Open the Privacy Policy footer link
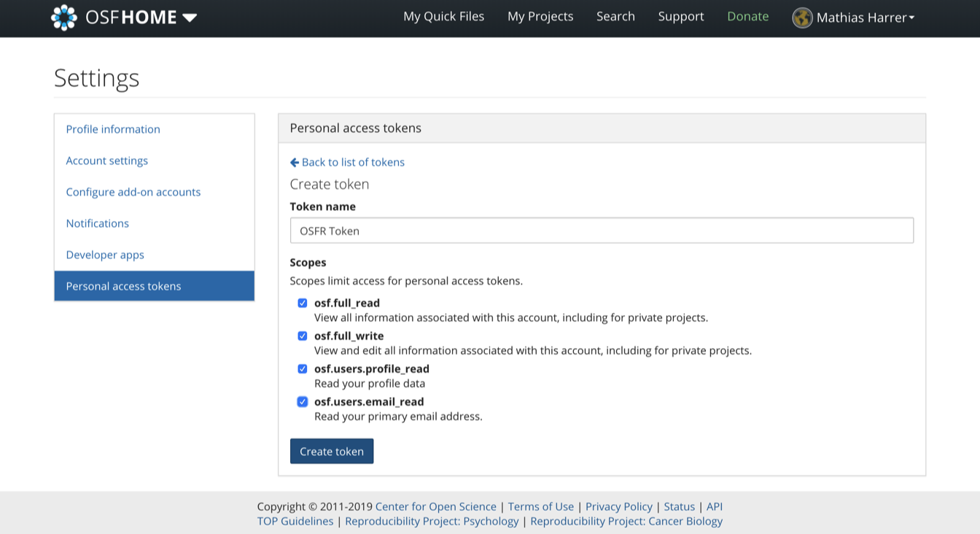 click(x=618, y=506)
